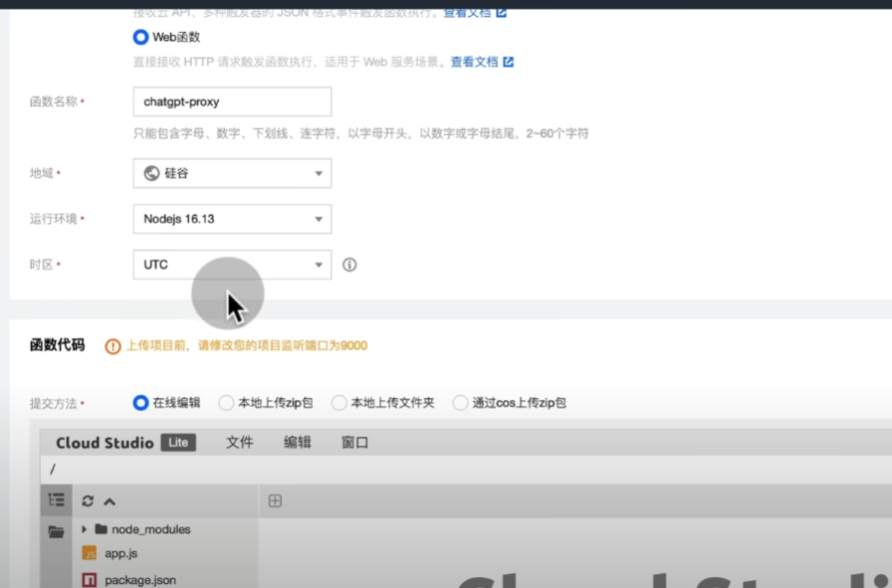Select 通过cos上传zip包 option
Viewport: 892px width, 588px height.
click(x=460, y=403)
